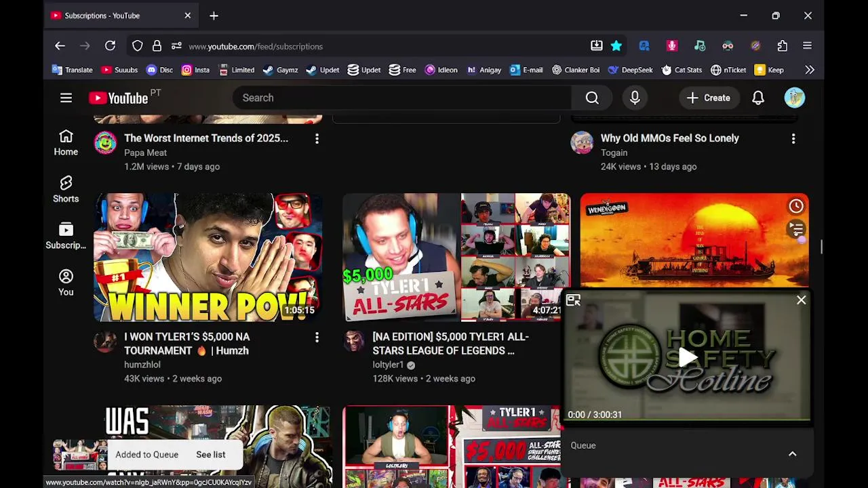The height and width of the screenshot is (488, 868).
Task: Open Papa Meat channel avatar
Action: click(x=105, y=144)
